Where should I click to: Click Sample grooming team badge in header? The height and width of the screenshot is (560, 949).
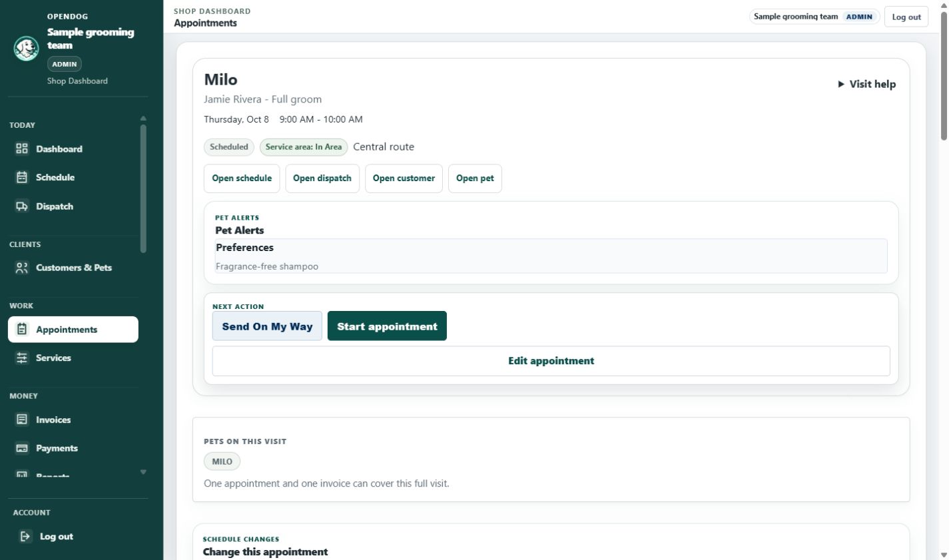(814, 17)
